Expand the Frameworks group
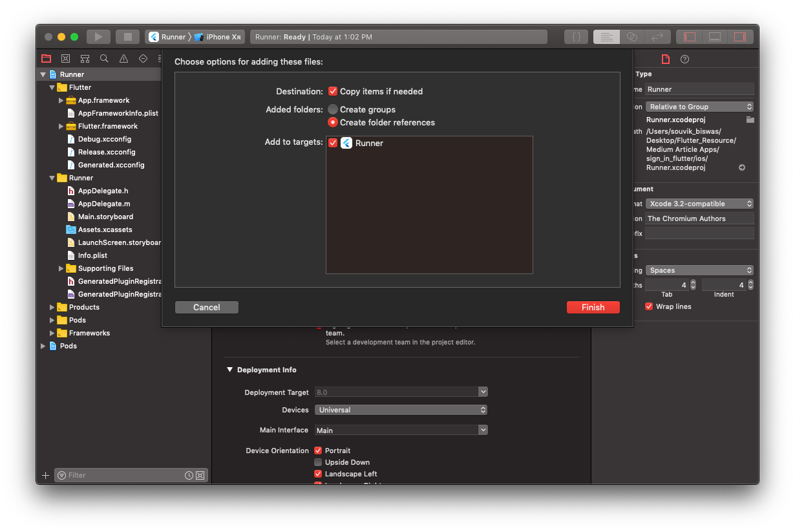Screen dimensions: 795x532 pyautogui.click(x=52, y=333)
